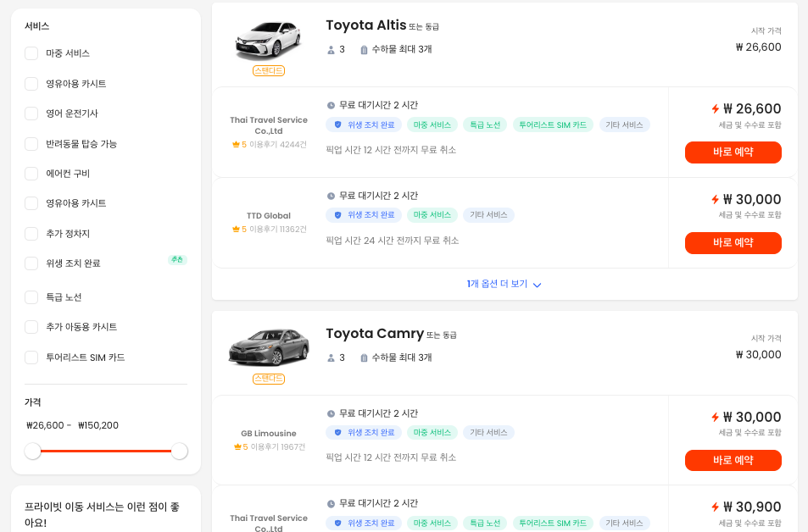Enable the 마중 서비스 checkbox
Viewport: 808px width, 532px height.
(31, 53)
